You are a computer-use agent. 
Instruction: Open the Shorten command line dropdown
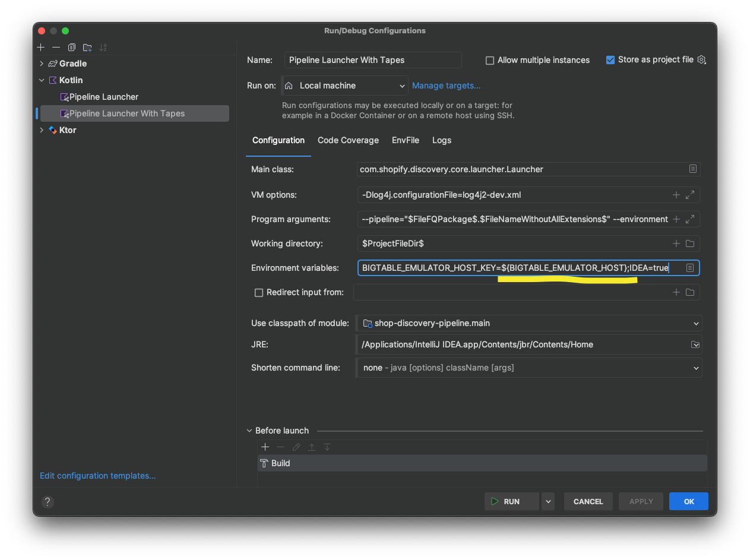point(529,368)
